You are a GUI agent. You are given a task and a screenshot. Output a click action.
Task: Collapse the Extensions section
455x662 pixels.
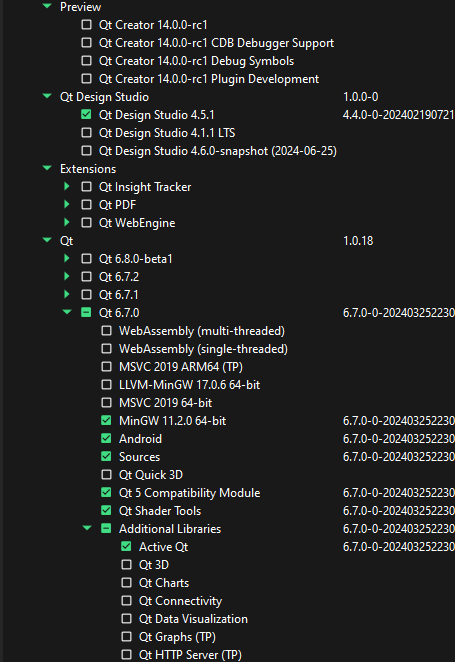coord(47,168)
